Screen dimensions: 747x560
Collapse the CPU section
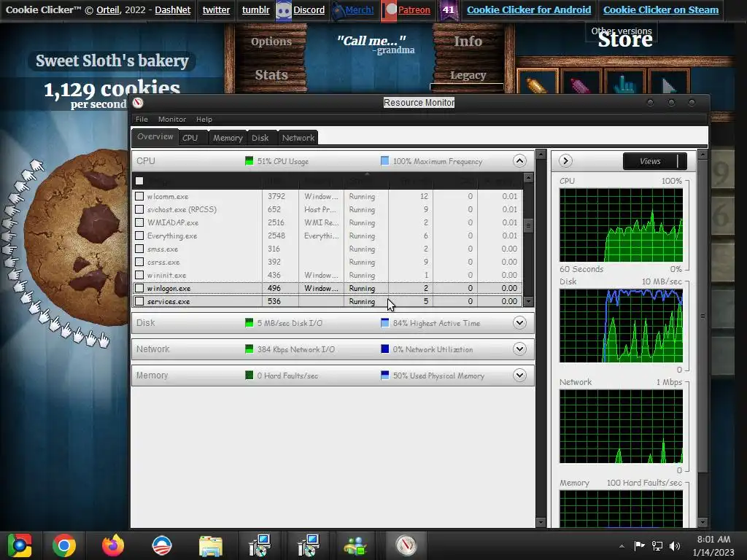click(519, 161)
